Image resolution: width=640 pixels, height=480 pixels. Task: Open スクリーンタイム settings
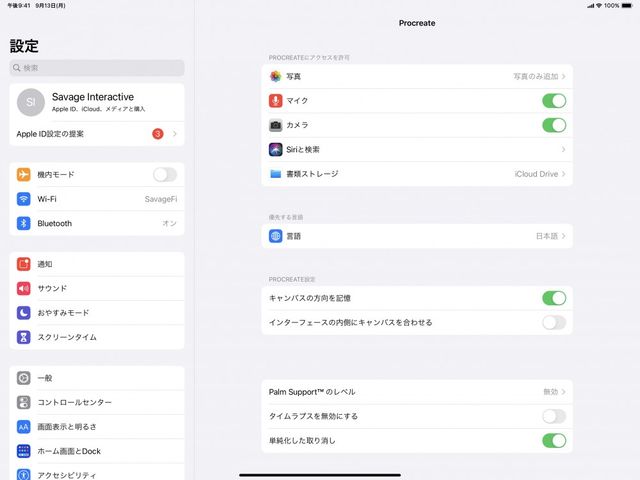click(97, 337)
